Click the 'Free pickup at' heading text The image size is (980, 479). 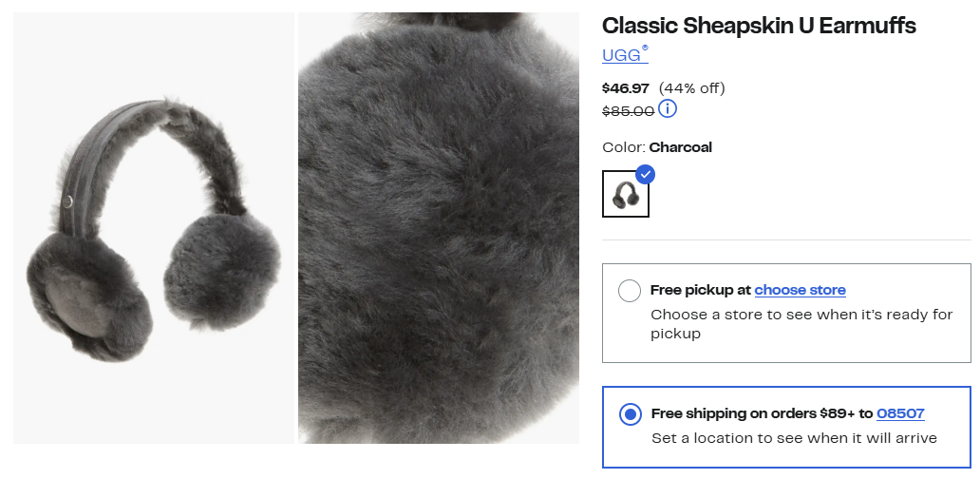[x=700, y=290]
